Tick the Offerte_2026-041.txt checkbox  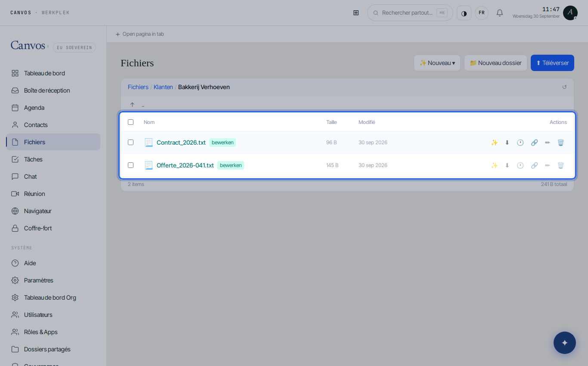[x=130, y=165]
